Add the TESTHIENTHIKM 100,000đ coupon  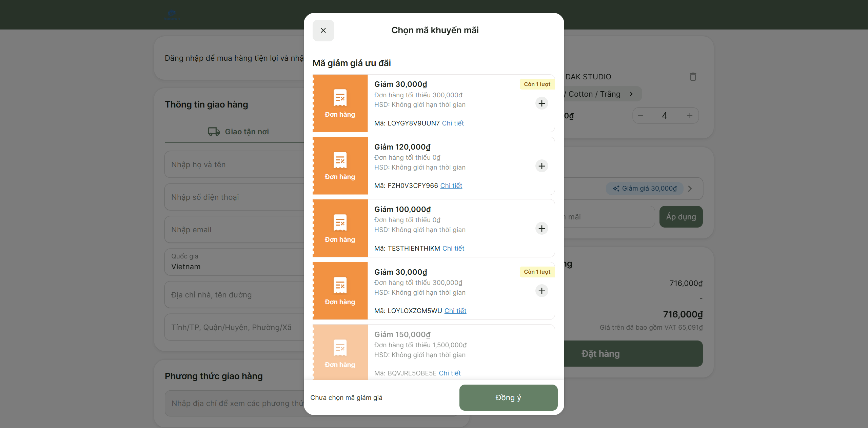tap(541, 229)
